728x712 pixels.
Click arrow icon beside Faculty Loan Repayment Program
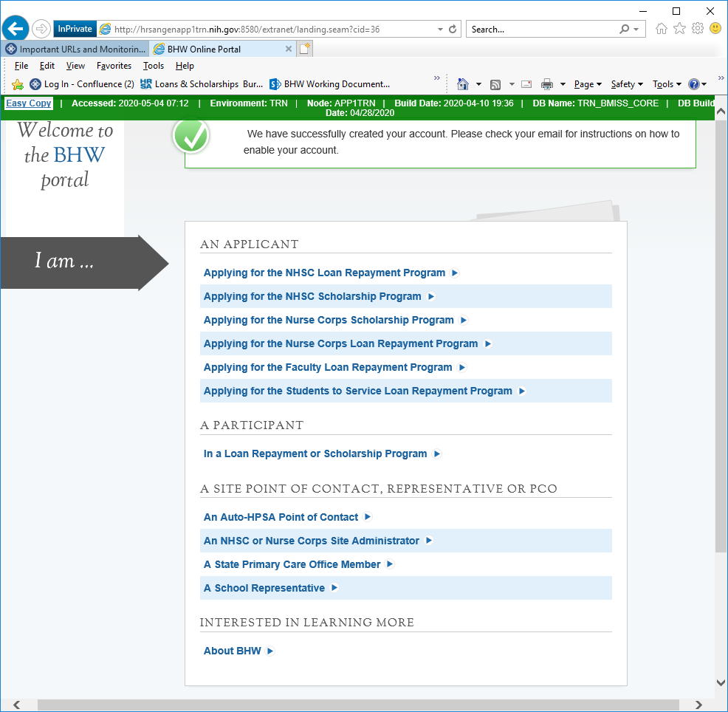[x=462, y=367]
